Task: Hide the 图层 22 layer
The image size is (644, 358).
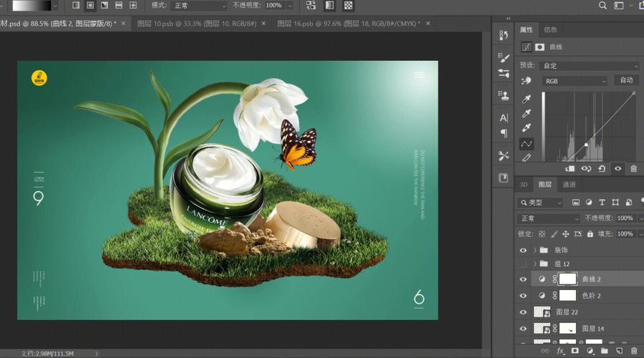Action: pos(523,312)
